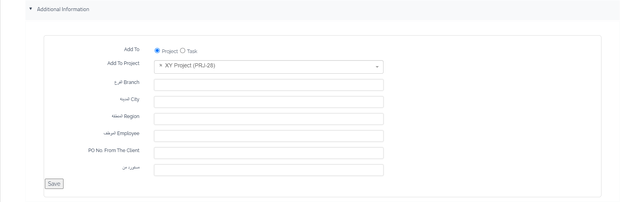This screenshot has height=202, width=644.
Task: Click the City field label
Action: click(x=130, y=99)
